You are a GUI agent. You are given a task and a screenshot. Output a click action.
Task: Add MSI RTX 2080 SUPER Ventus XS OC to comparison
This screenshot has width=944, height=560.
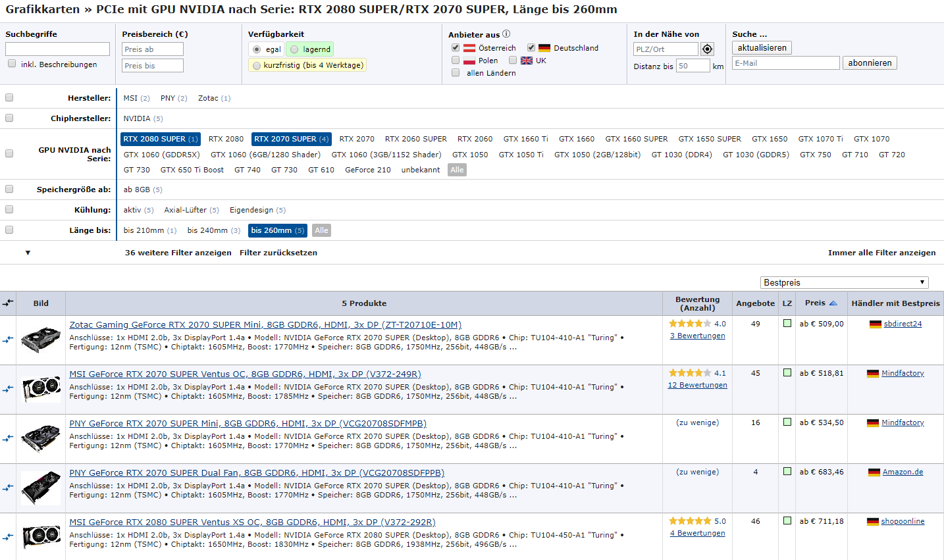[x=8, y=537]
